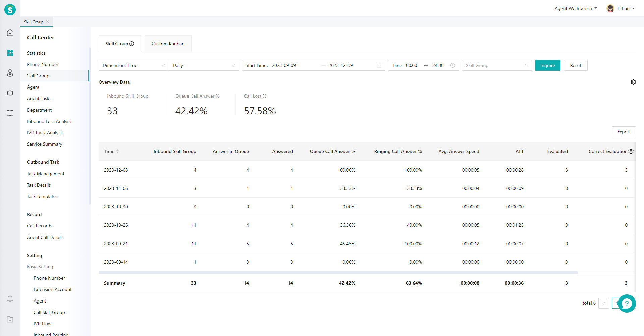644x336 pixels.
Task: Click the 00:00 start time field
Action: [x=412, y=65]
